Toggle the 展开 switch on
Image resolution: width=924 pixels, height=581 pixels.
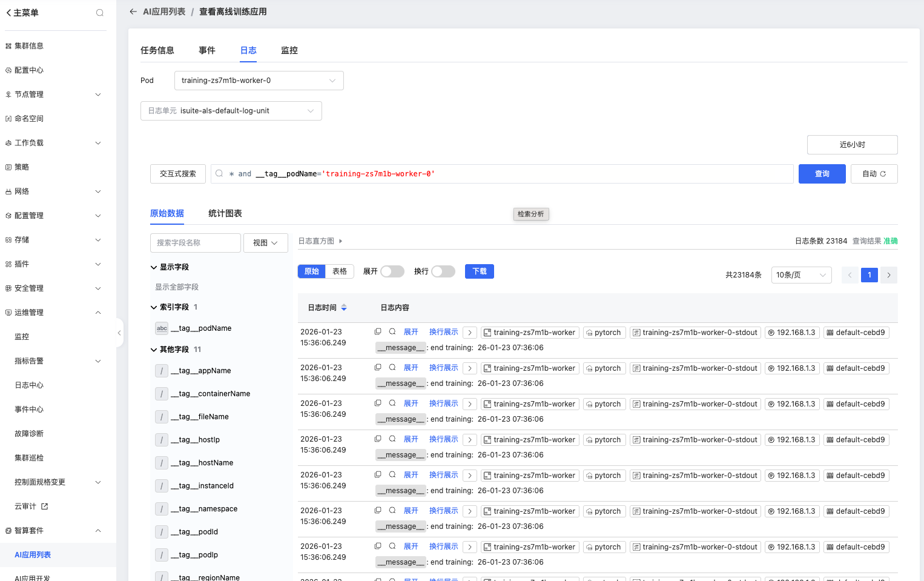tap(392, 271)
